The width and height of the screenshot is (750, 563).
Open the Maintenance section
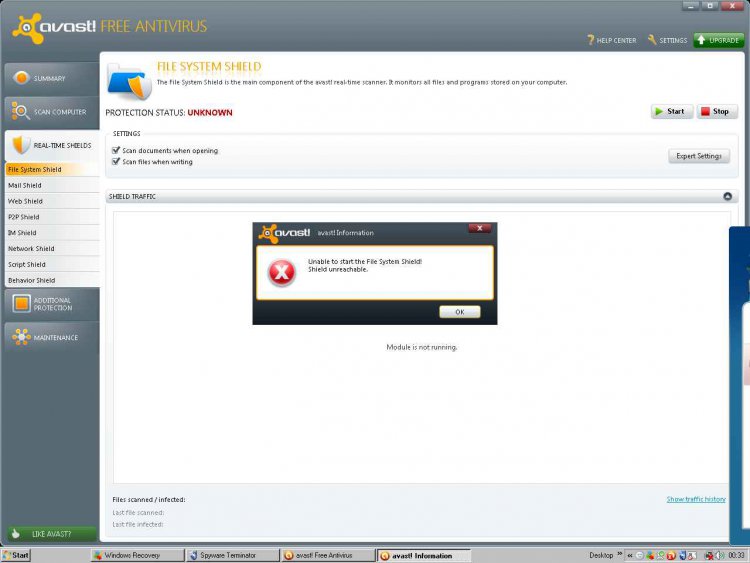(50, 337)
